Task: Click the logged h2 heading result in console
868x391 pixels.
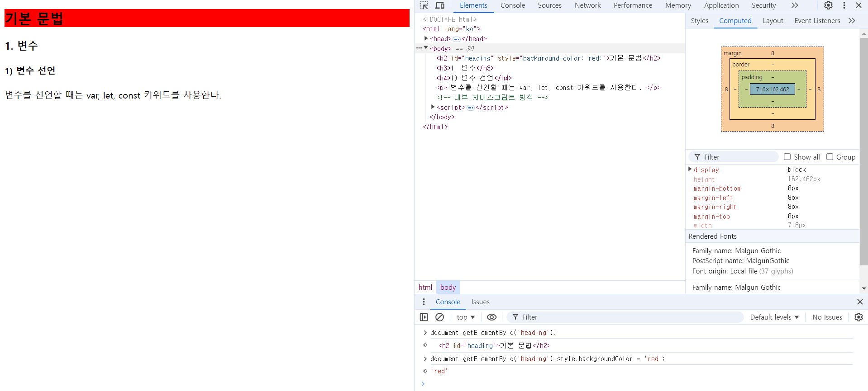Action: [x=494, y=346]
